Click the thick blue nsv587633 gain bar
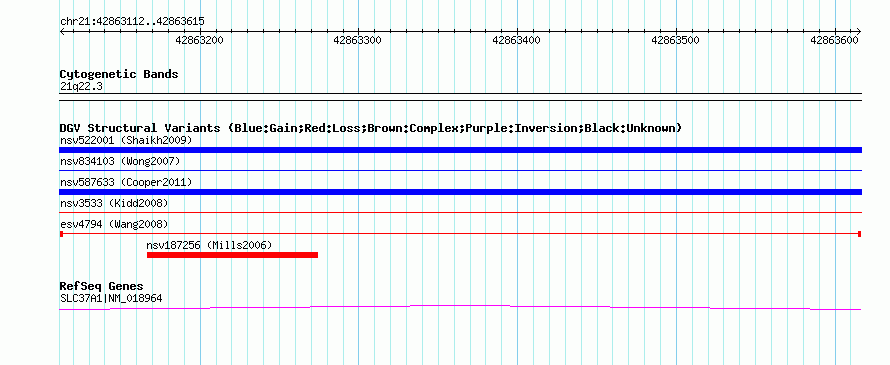The image size is (890, 365). pos(460,192)
